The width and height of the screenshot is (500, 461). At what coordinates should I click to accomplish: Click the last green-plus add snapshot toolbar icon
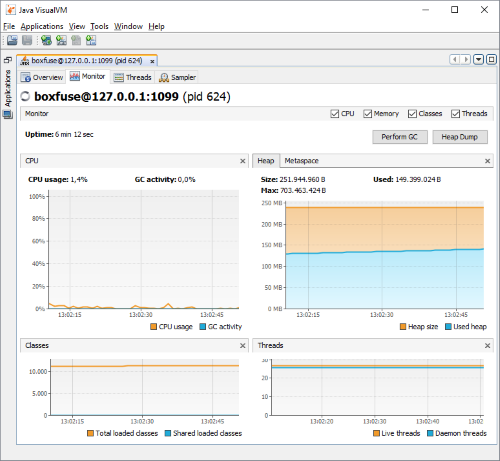coord(91,40)
